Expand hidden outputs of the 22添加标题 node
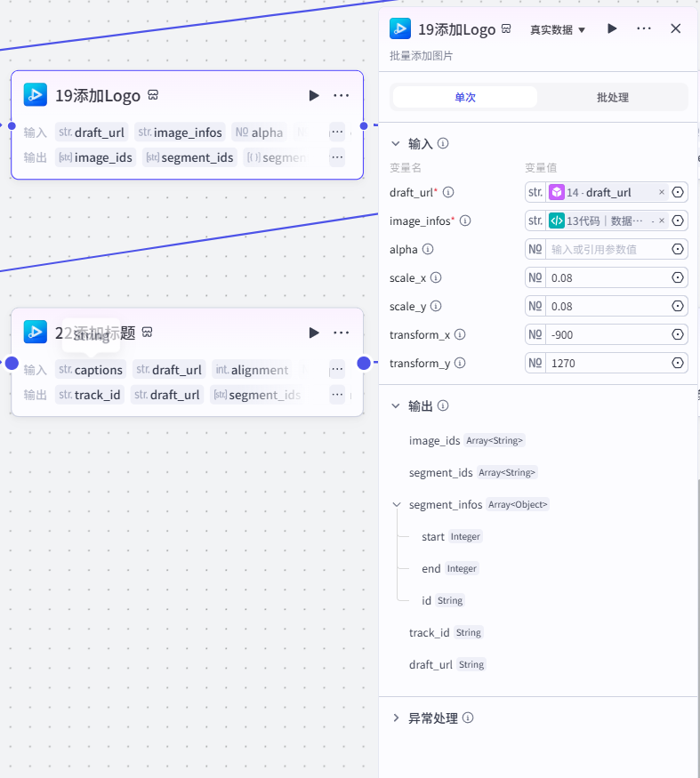 [x=337, y=395]
